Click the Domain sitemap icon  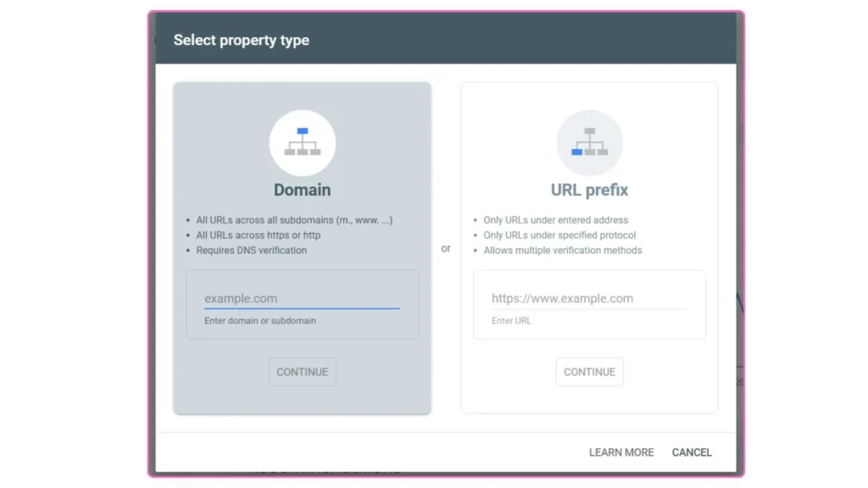[x=302, y=142]
